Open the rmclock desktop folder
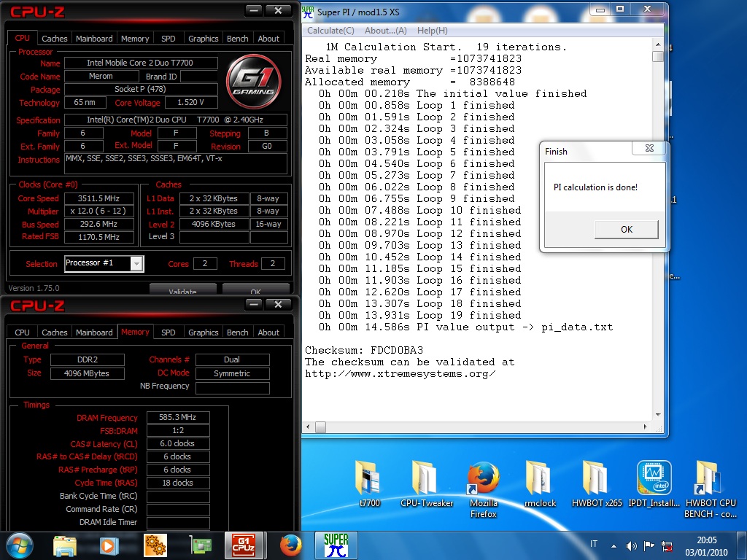 click(x=540, y=485)
